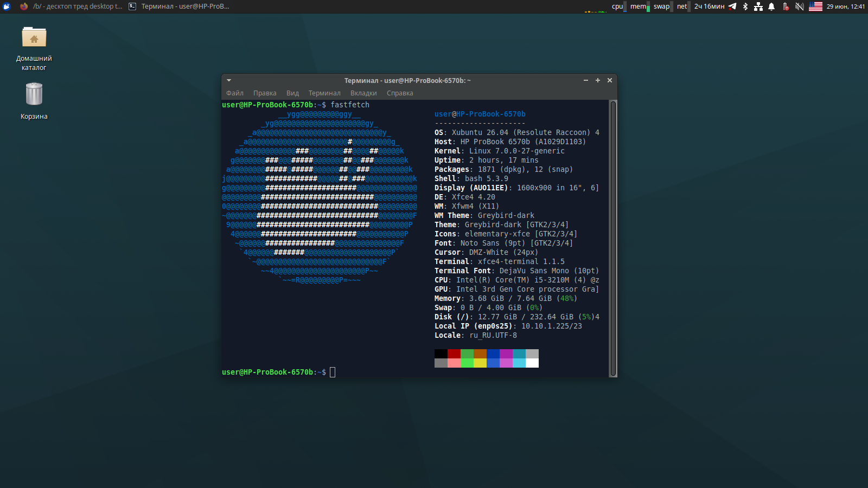
Task: Open the 'Вид' menu
Action: 292,93
